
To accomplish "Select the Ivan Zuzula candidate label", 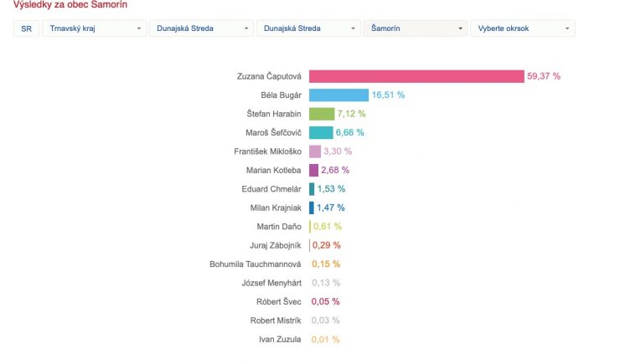I will coord(281,339).
